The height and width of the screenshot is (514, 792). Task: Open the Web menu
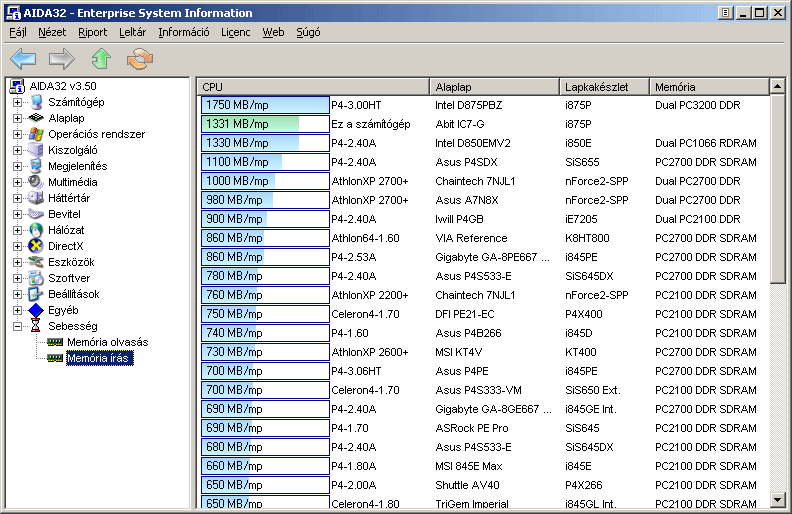point(273,32)
